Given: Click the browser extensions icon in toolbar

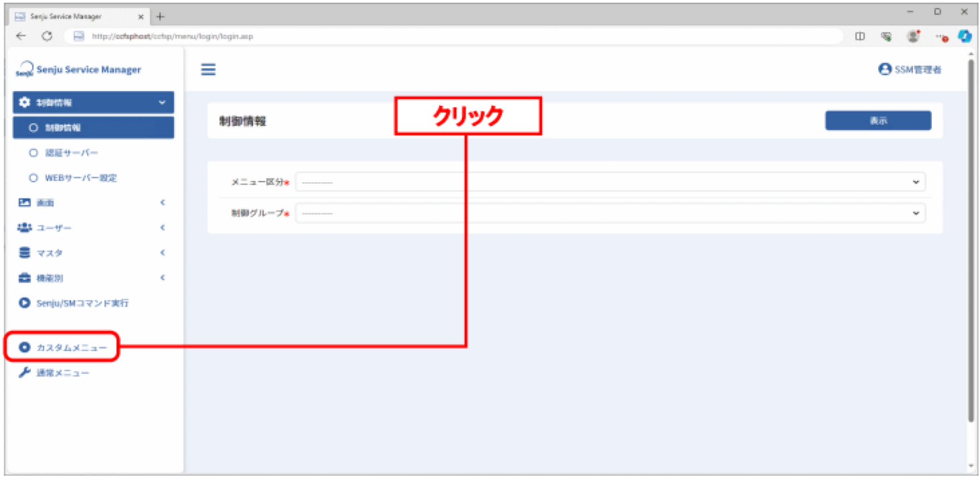Looking at the screenshot, I should [x=886, y=37].
